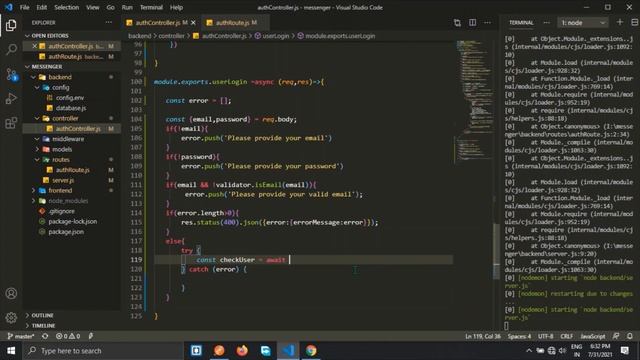Synchronize changes icon in status bar
This screenshot has width=640, height=360.
(x=45, y=336)
